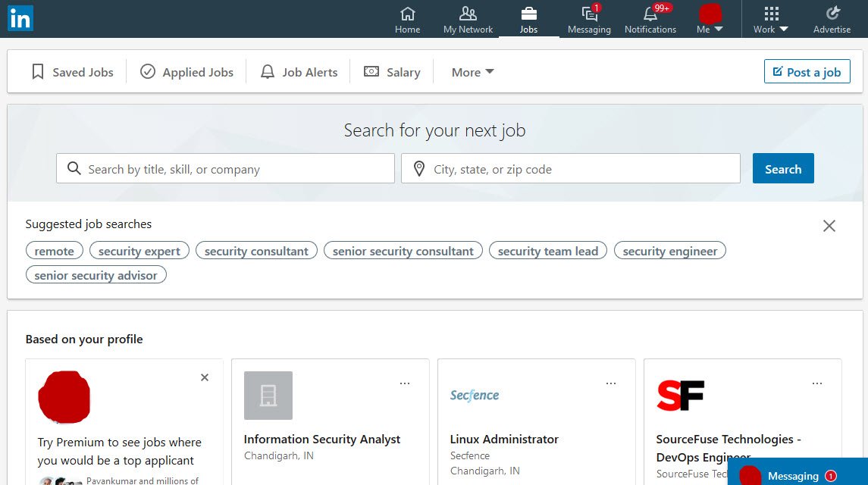
Task: Open Saved Jobs
Action: (73, 72)
